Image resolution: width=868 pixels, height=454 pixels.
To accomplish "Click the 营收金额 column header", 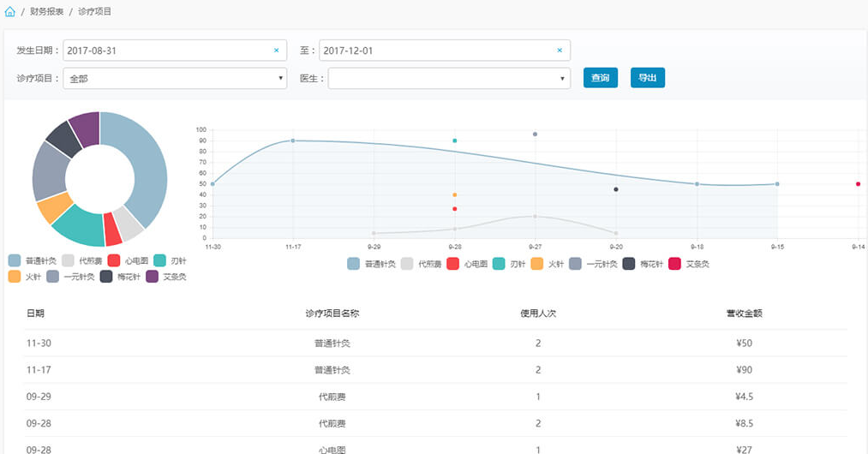I will click(744, 314).
